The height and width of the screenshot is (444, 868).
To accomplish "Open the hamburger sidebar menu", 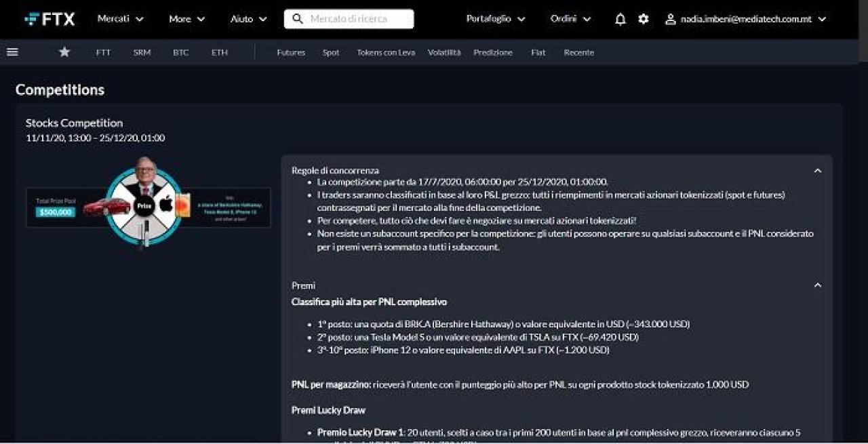I will coord(12,52).
